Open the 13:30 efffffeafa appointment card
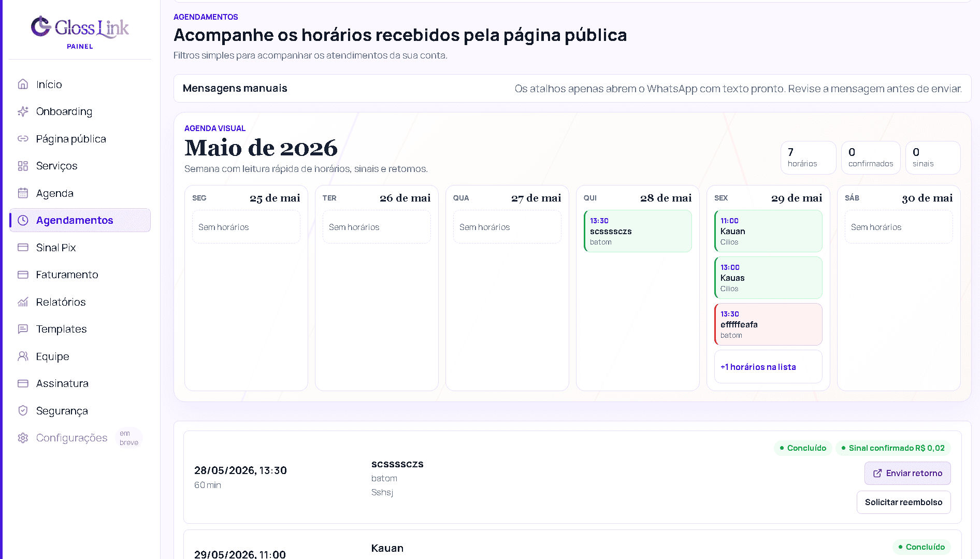This screenshot has width=980, height=559. (x=768, y=324)
